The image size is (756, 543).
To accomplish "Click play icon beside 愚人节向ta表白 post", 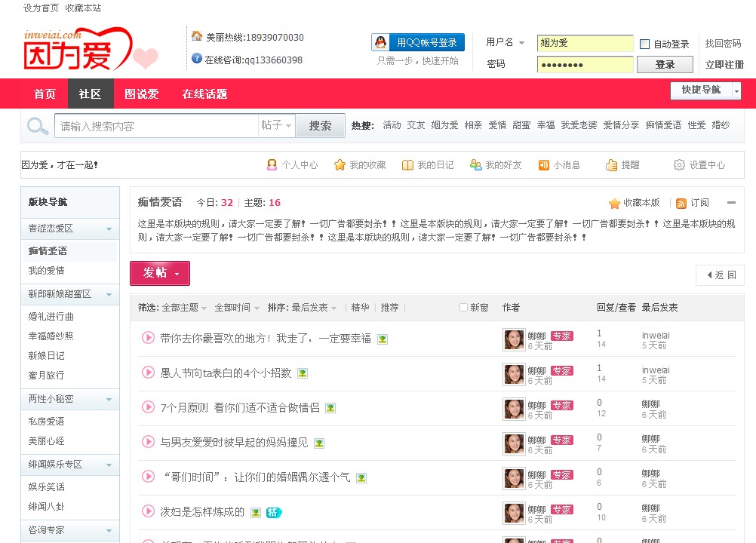I will coord(148,373).
